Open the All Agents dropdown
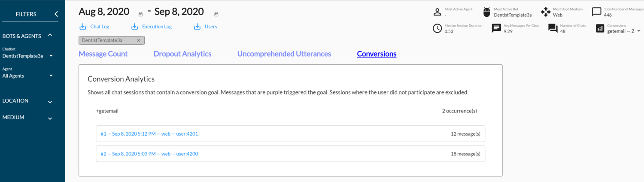The width and height of the screenshot is (644, 182). (x=28, y=76)
